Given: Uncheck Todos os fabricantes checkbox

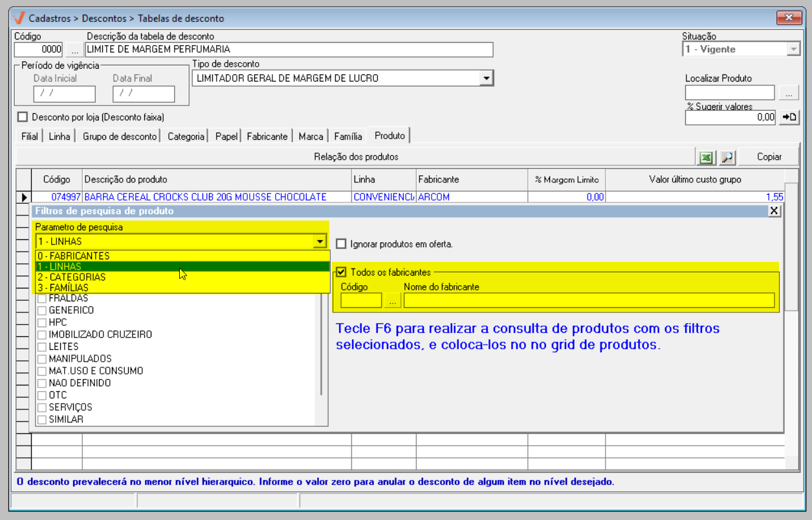Looking at the screenshot, I should pos(342,272).
